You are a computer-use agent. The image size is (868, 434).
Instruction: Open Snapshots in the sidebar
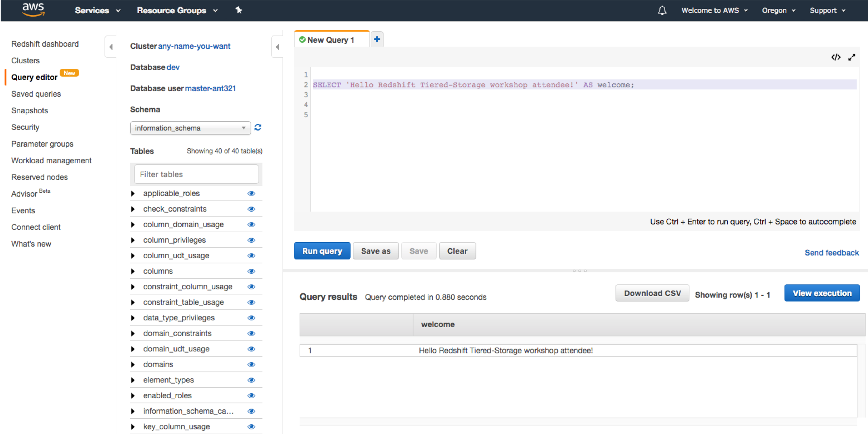(x=29, y=110)
